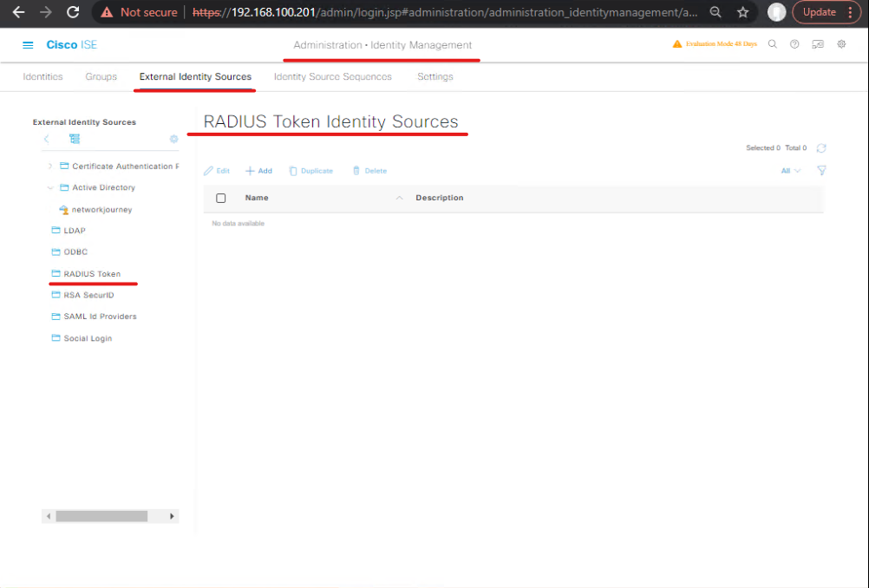869x588 pixels.
Task: Click the browser forward arrow
Action: pos(45,12)
